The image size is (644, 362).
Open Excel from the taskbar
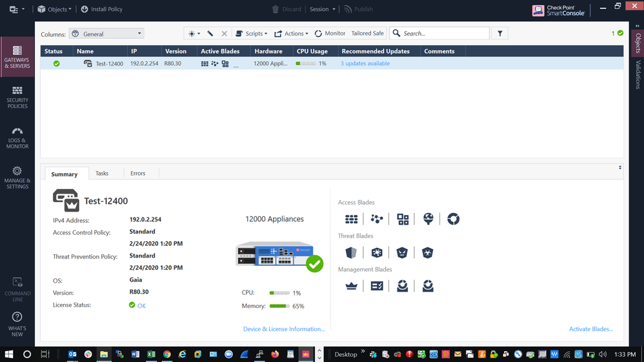point(151,354)
